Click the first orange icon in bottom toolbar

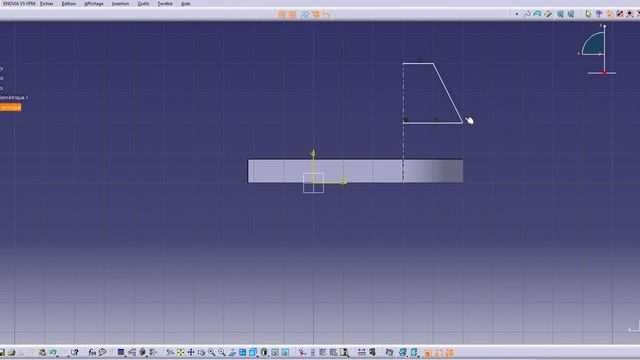[x=427, y=353]
